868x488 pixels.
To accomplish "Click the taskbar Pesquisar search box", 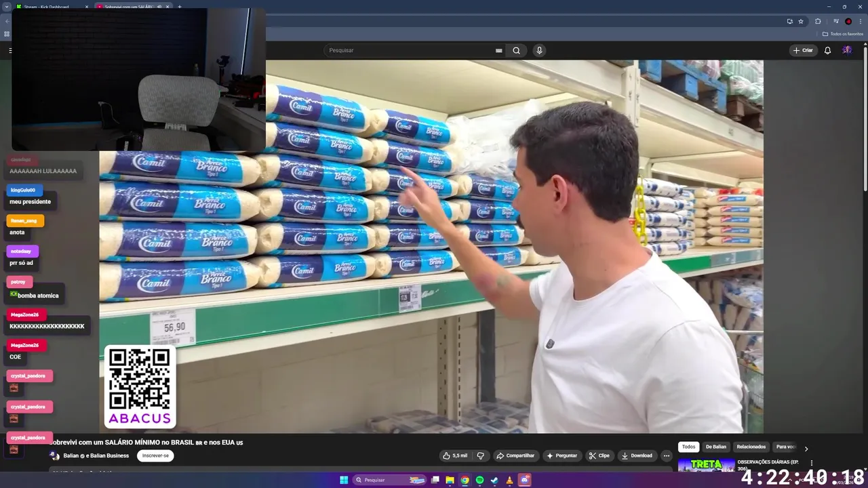I will pos(390,480).
